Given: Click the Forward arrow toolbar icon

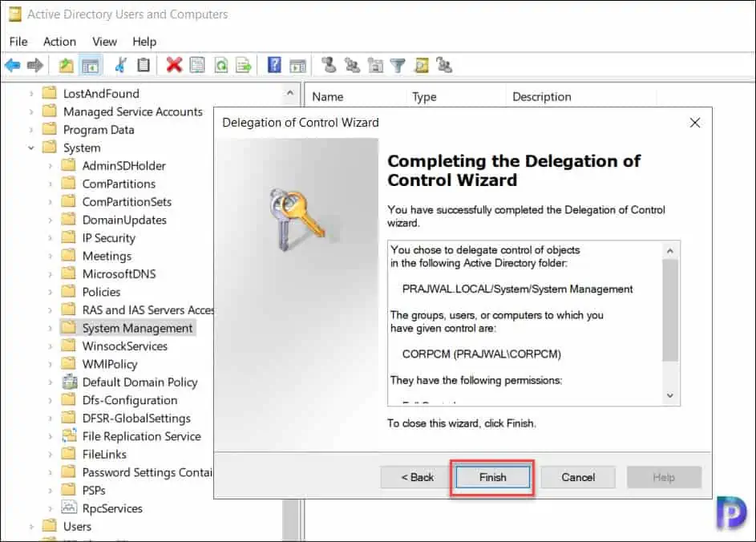Looking at the screenshot, I should pyautogui.click(x=35, y=65).
